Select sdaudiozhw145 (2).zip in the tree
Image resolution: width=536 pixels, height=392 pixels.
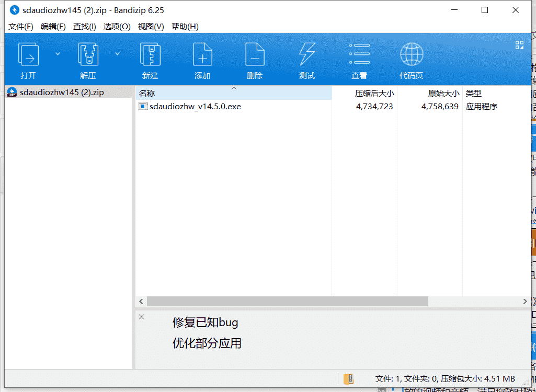62,93
